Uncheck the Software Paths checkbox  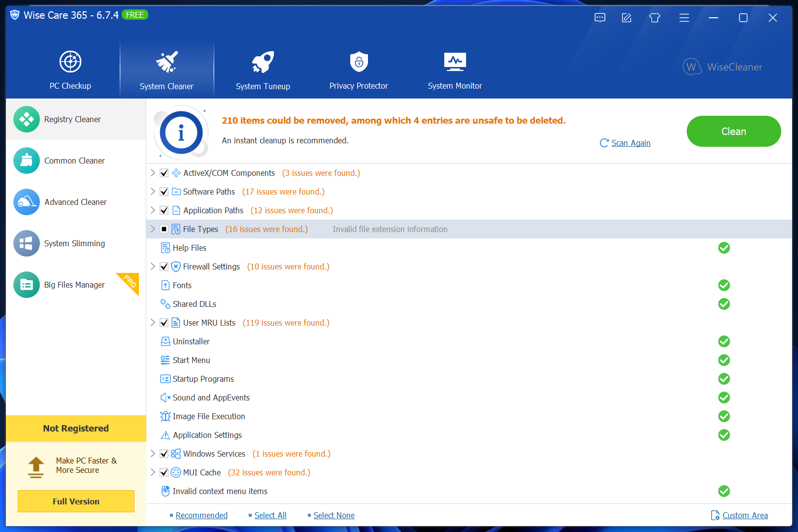coord(164,192)
